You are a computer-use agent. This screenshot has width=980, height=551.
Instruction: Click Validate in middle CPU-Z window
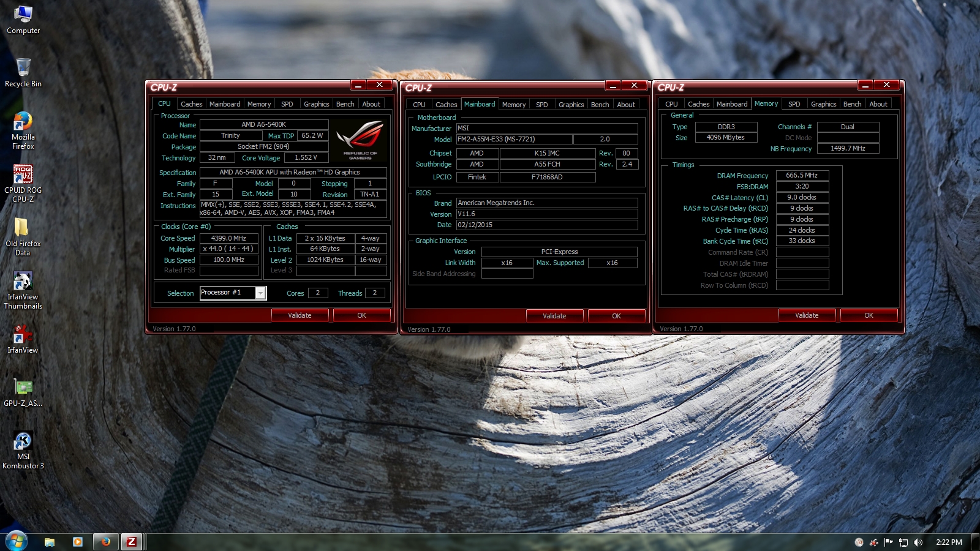click(x=555, y=316)
